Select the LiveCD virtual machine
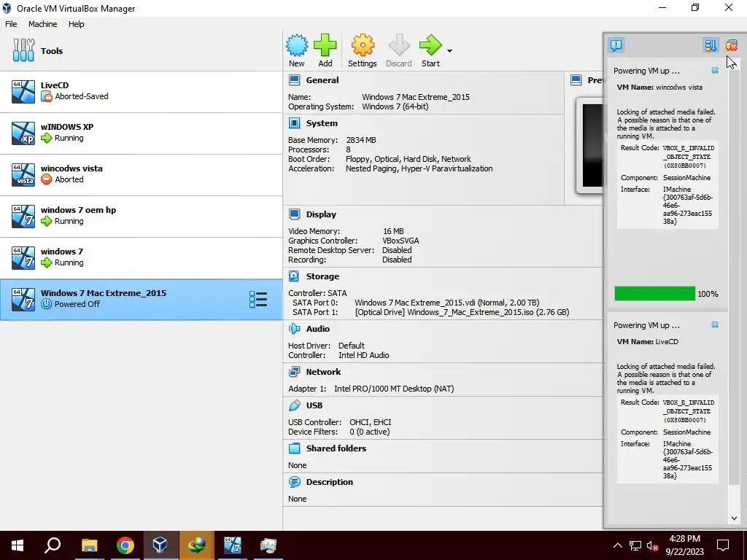 click(141, 91)
